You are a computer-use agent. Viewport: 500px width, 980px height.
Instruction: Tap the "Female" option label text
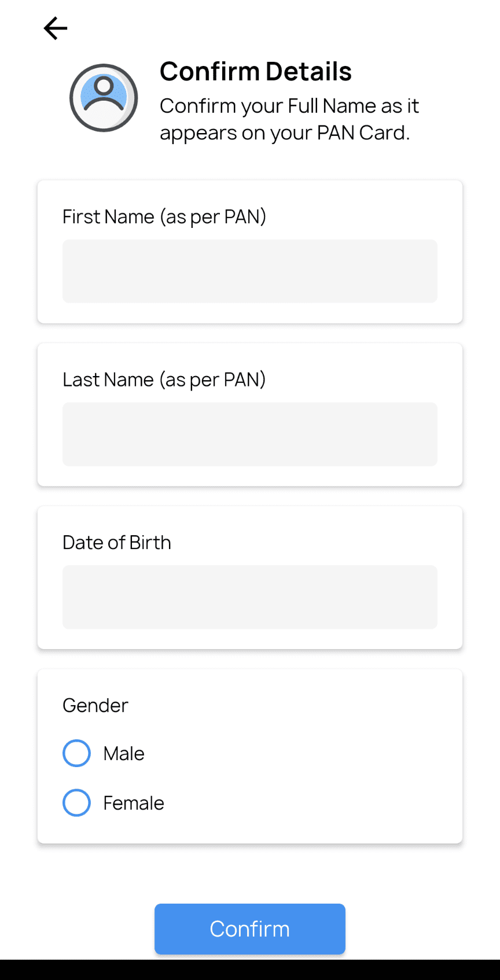point(134,803)
